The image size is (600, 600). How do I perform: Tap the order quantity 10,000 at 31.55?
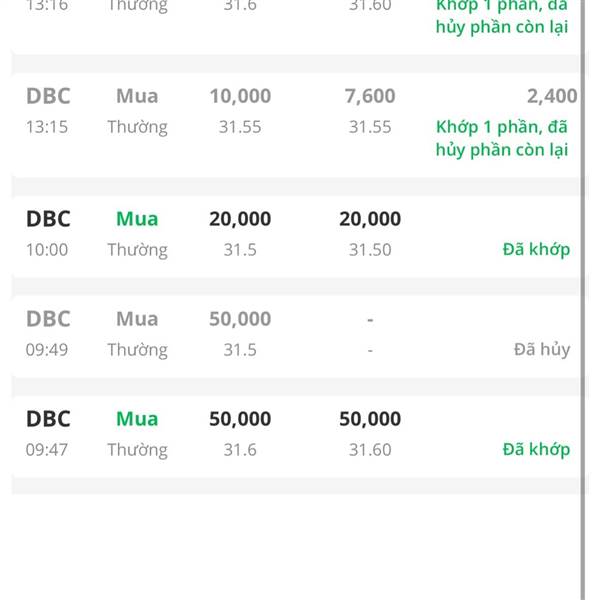[x=240, y=96]
